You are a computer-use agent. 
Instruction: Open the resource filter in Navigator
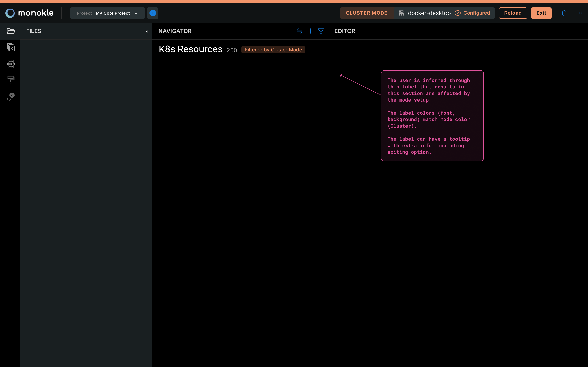321,31
